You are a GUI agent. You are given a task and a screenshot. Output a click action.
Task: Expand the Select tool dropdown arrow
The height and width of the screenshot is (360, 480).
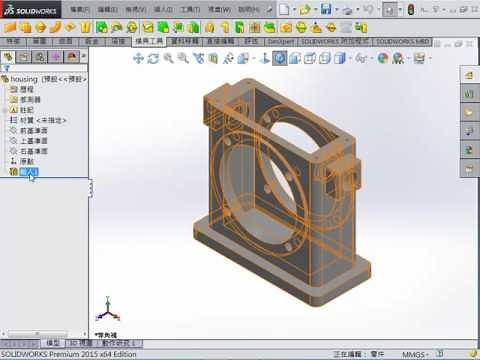(400, 10)
